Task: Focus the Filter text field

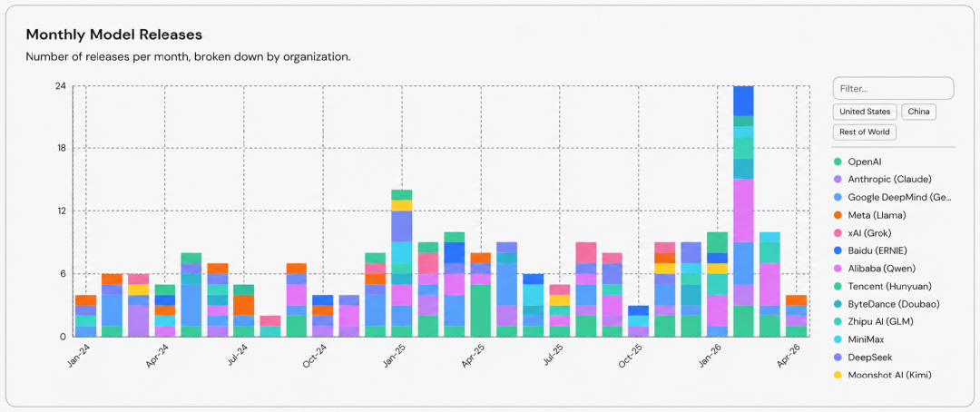Action: [893, 88]
